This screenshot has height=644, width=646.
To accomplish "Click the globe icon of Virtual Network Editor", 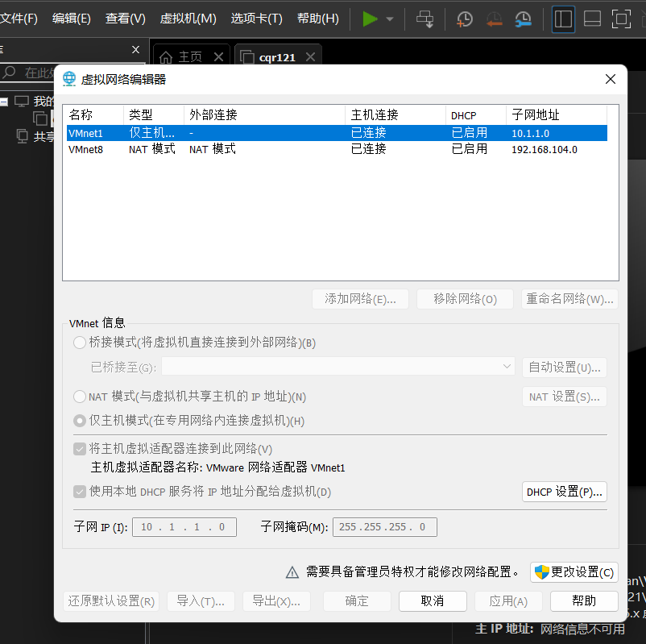I will pyautogui.click(x=69, y=79).
